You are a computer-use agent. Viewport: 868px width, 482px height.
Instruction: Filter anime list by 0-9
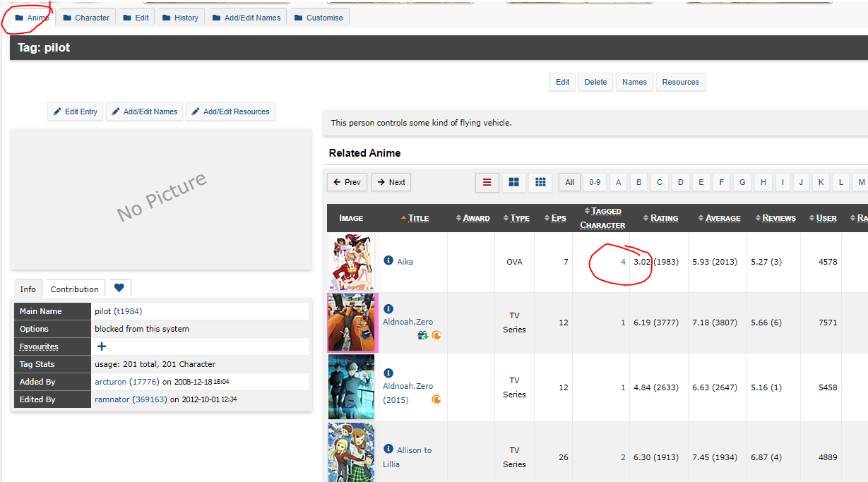595,182
